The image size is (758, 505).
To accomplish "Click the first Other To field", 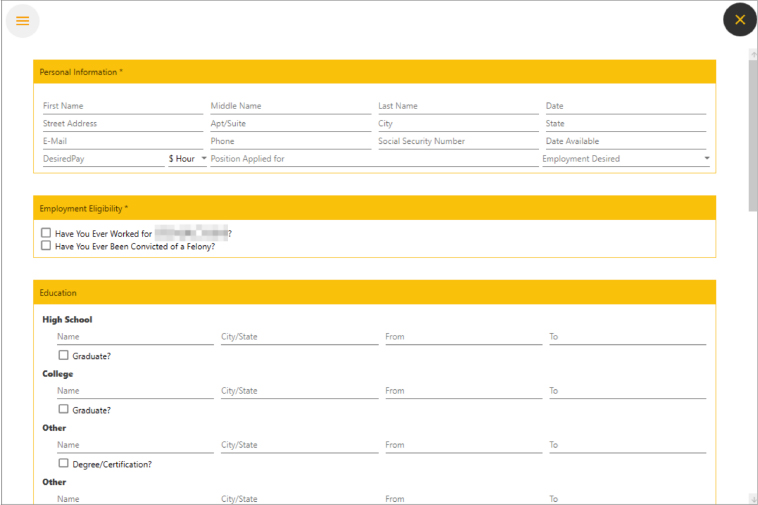I will click(628, 445).
